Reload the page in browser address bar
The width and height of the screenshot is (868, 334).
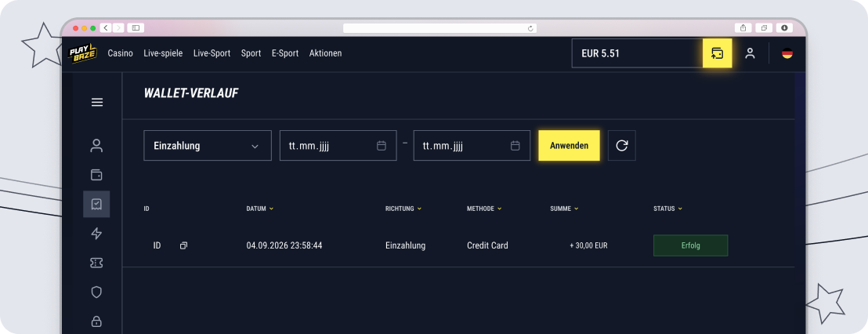click(530, 27)
